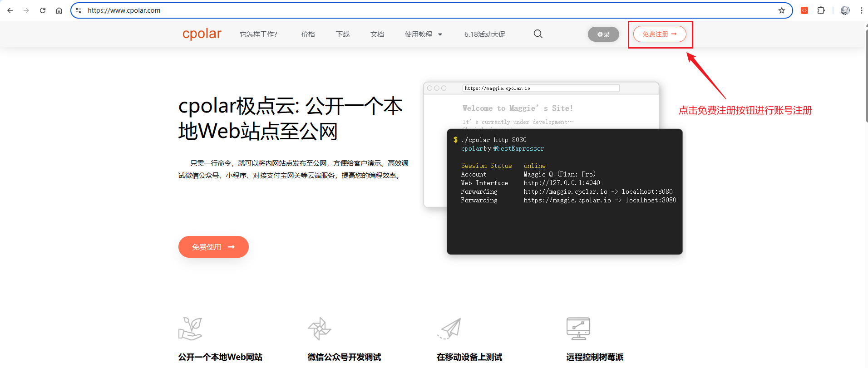This screenshot has height=368, width=868.
Task: Open the site search magnifier icon
Action: (538, 34)
